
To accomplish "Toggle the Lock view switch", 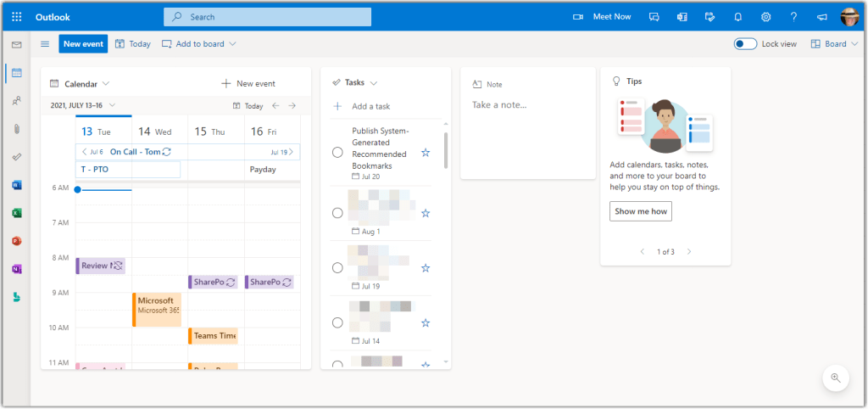I will 745,44.
